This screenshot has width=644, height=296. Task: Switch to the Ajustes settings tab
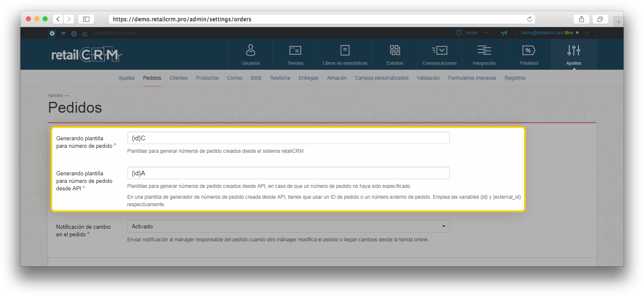127,78
